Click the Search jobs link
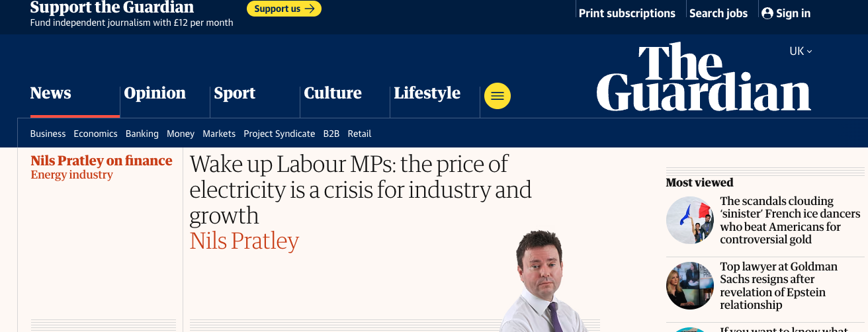The image size is (868, 332). pos(718,13)
